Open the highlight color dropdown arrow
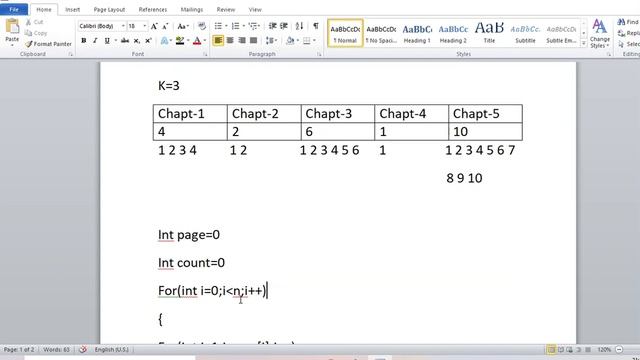Screen dimensions: 640x360 (x=188, y=40)
